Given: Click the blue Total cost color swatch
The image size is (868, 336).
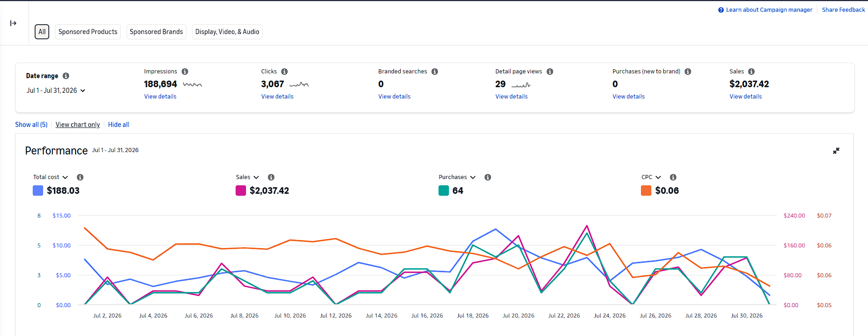Looking at the screenshot, I should (38, 191).
